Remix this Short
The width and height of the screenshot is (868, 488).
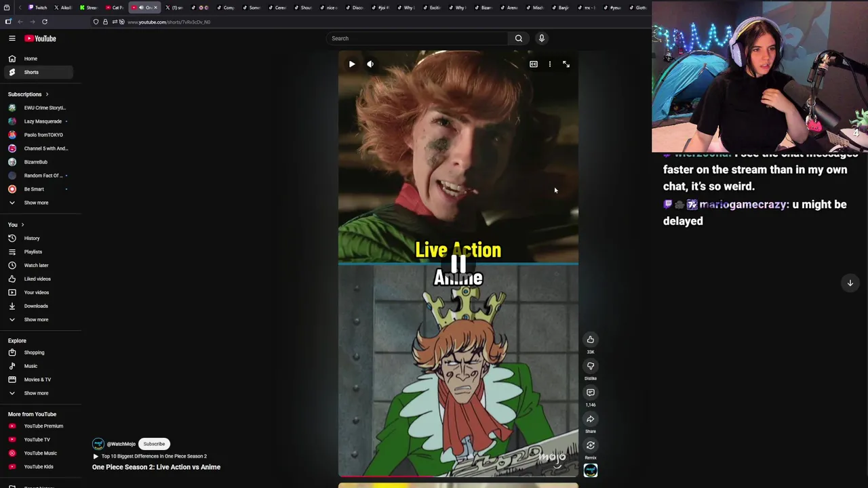pyautogui.click(x=591, y=445)
